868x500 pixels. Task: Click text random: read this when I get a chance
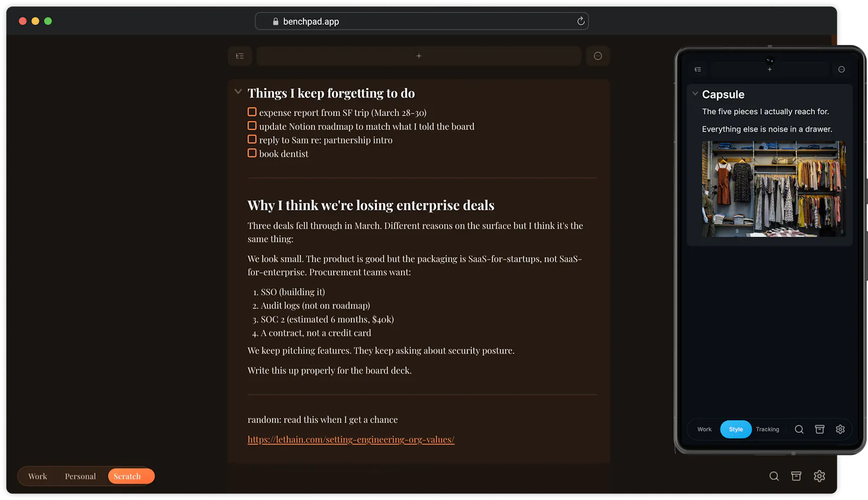(x=322, y=420)
